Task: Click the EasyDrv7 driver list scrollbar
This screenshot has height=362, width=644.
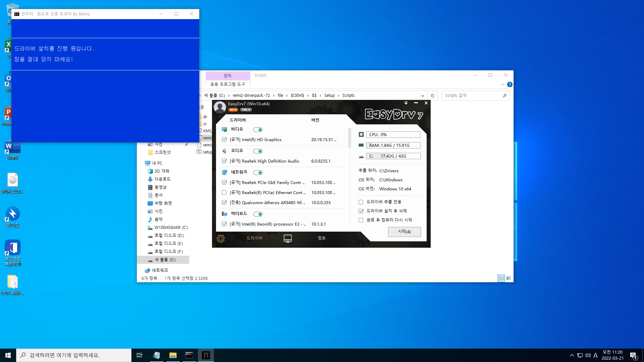Action: (350, 138)
